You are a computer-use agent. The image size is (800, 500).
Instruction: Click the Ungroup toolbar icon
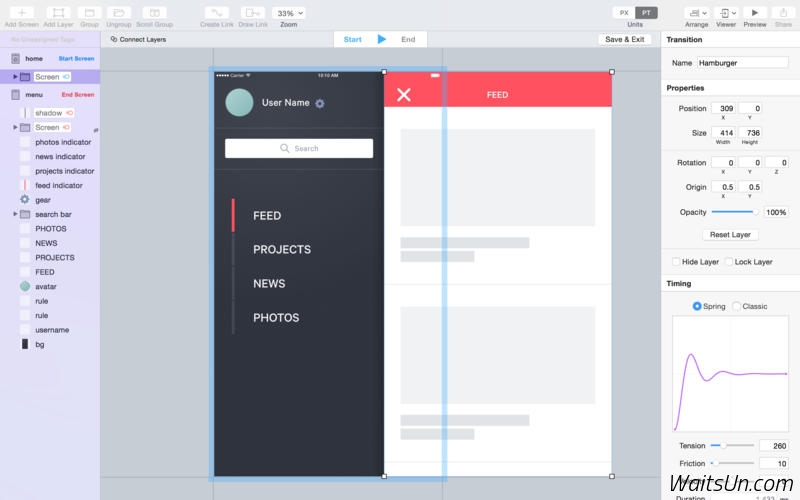[x=119, y=13]
